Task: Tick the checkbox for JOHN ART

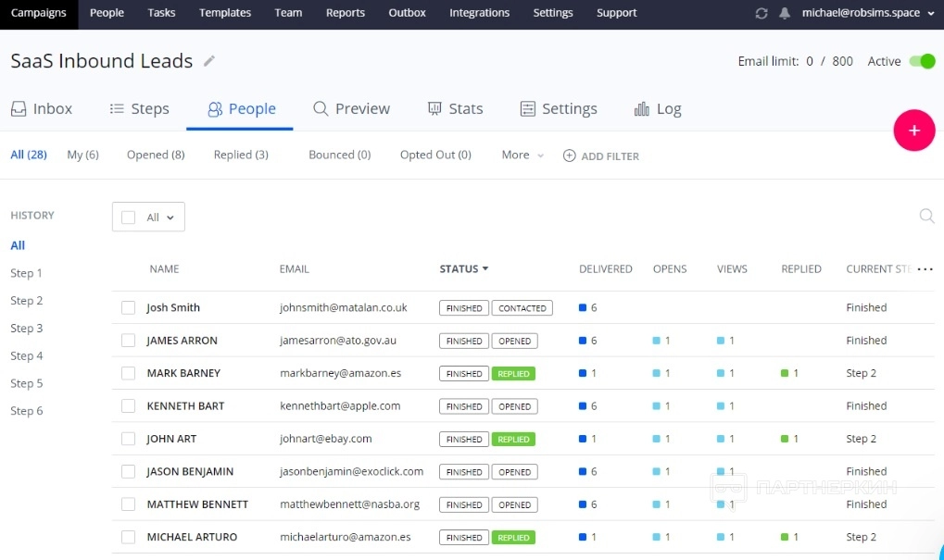Action: [129, 439]
